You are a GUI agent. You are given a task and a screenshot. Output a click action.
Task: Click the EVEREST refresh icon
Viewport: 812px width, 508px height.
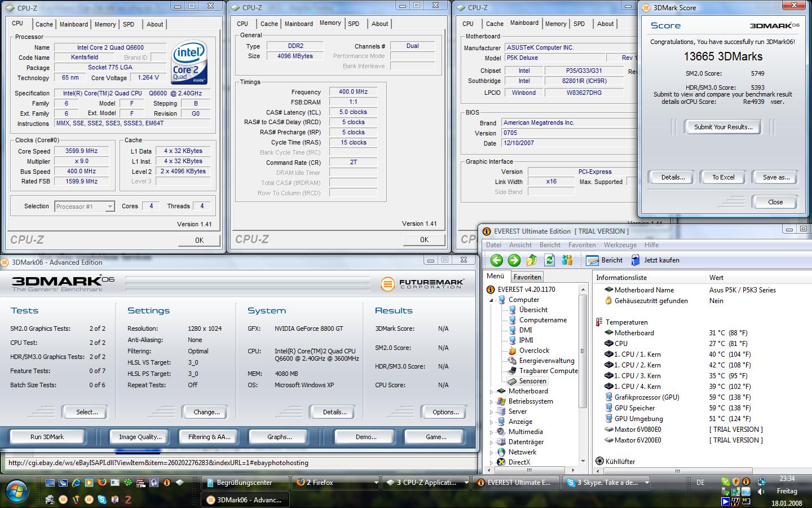[x=549, y=260]
